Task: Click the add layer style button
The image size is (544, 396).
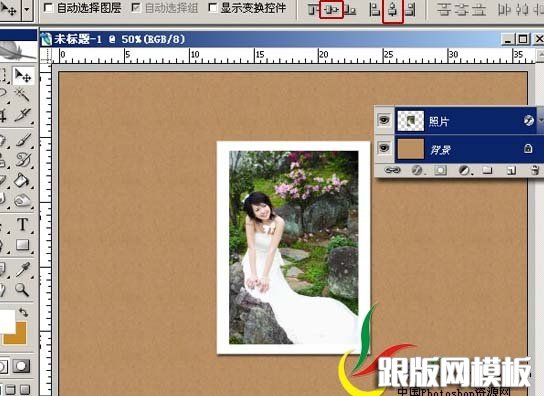Action: tap(417, 170)
